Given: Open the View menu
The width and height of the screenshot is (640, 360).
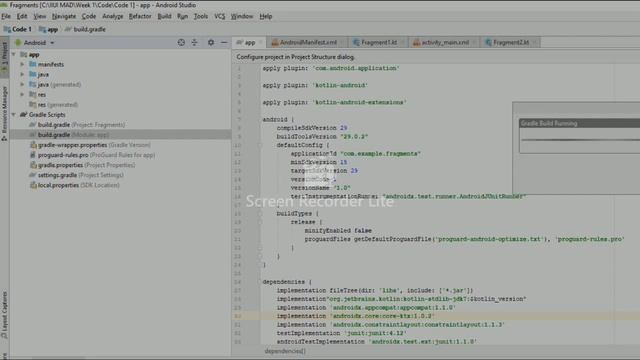Looking at the screenshot, I should click(x=40, y=16).
